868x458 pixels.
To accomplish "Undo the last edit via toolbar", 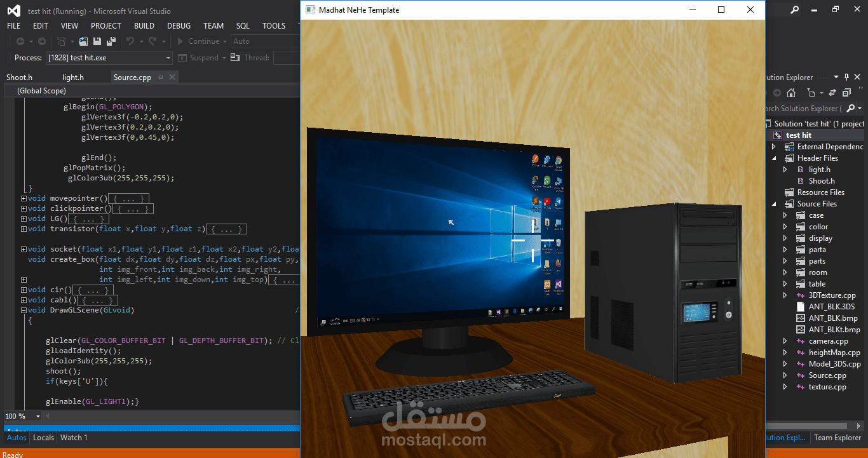I will [x=130, y=41].
